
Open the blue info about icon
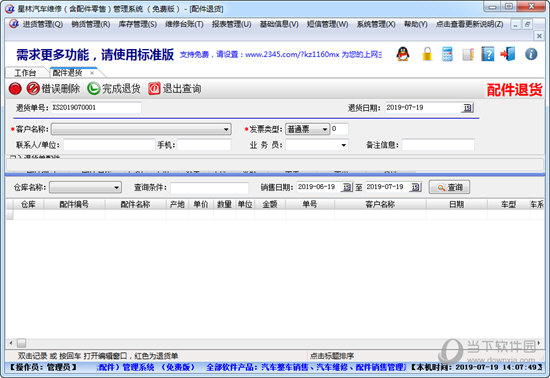531,54
